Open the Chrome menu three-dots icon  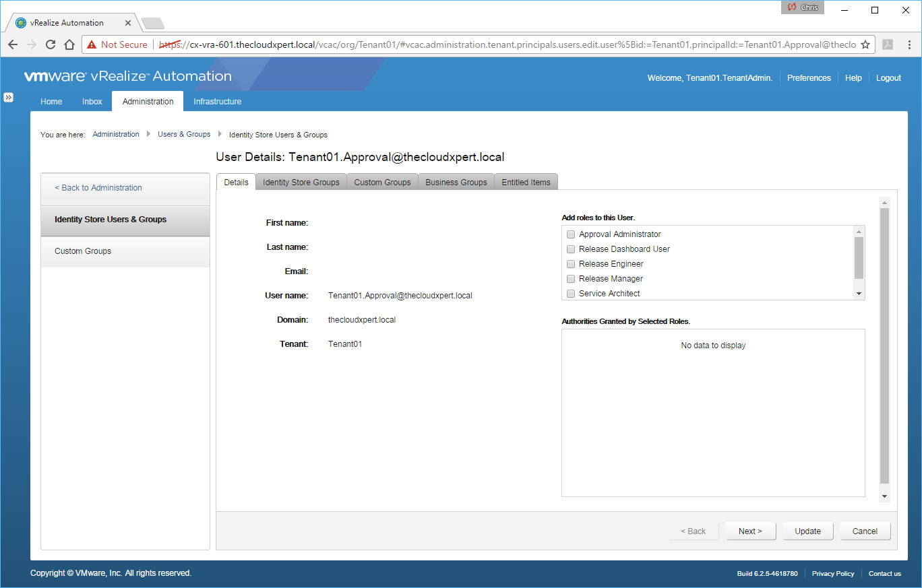tap(908, 44)
